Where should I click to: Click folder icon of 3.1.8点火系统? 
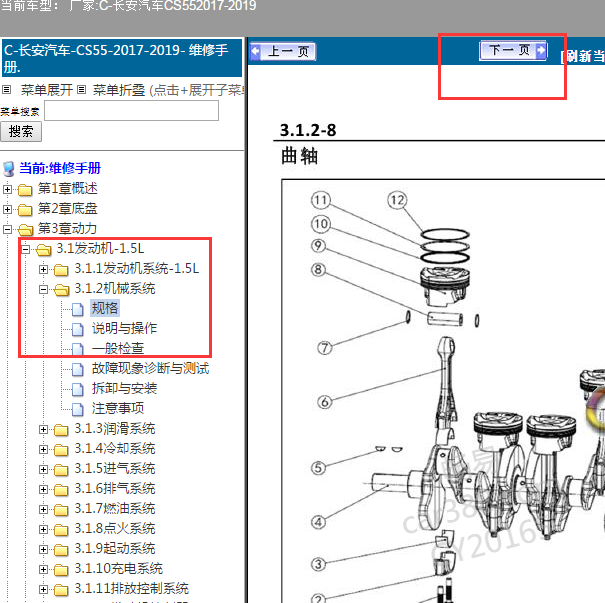(x=61, y=530)
